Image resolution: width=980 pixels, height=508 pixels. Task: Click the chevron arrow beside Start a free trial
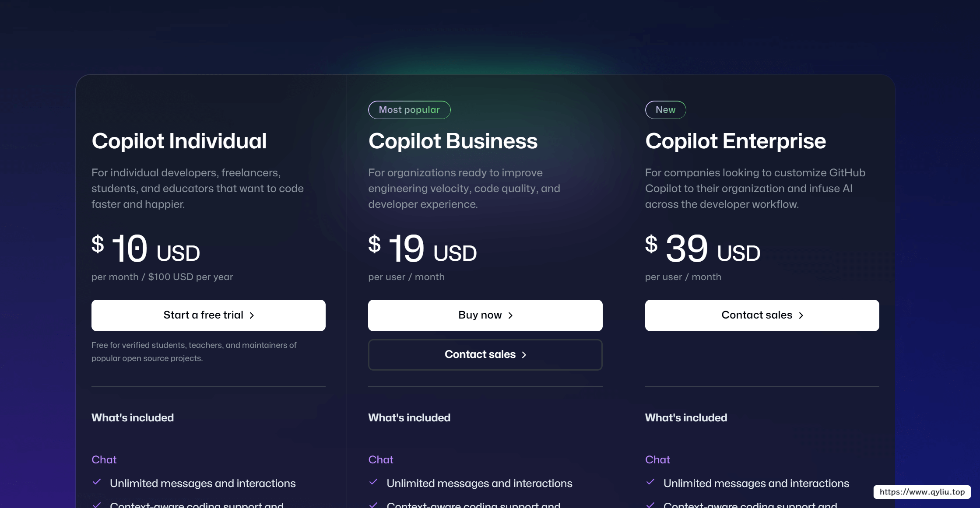tap(252, 315)
